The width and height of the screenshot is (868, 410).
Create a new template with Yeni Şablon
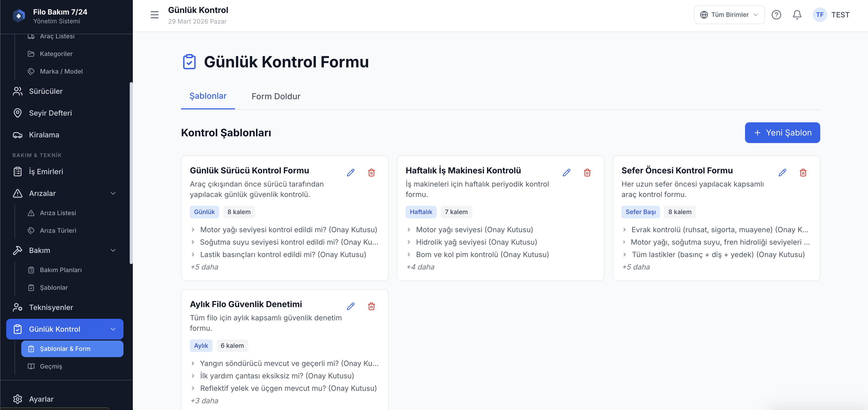[782, 133]
